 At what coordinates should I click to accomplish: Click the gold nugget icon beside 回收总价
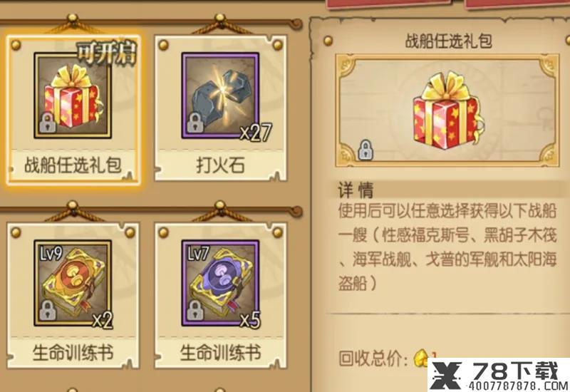(421, 358)
